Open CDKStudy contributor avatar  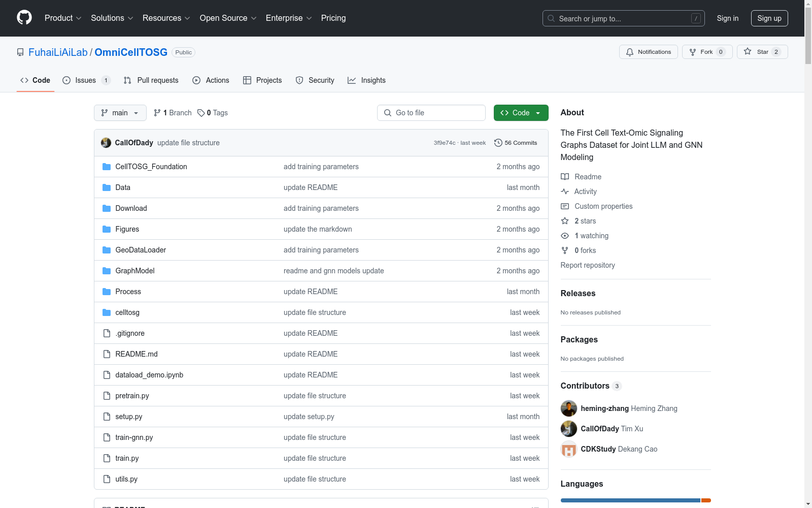click(569, 449)
